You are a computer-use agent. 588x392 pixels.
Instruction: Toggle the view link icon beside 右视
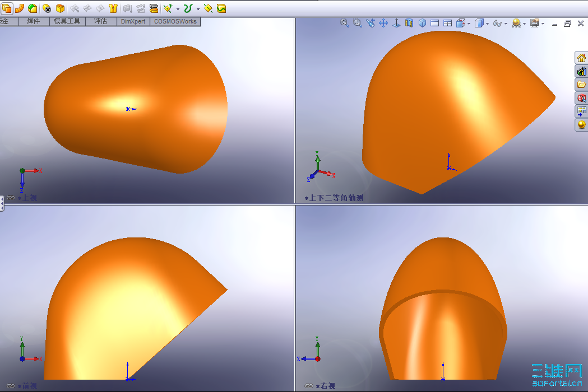click(309, 386)
